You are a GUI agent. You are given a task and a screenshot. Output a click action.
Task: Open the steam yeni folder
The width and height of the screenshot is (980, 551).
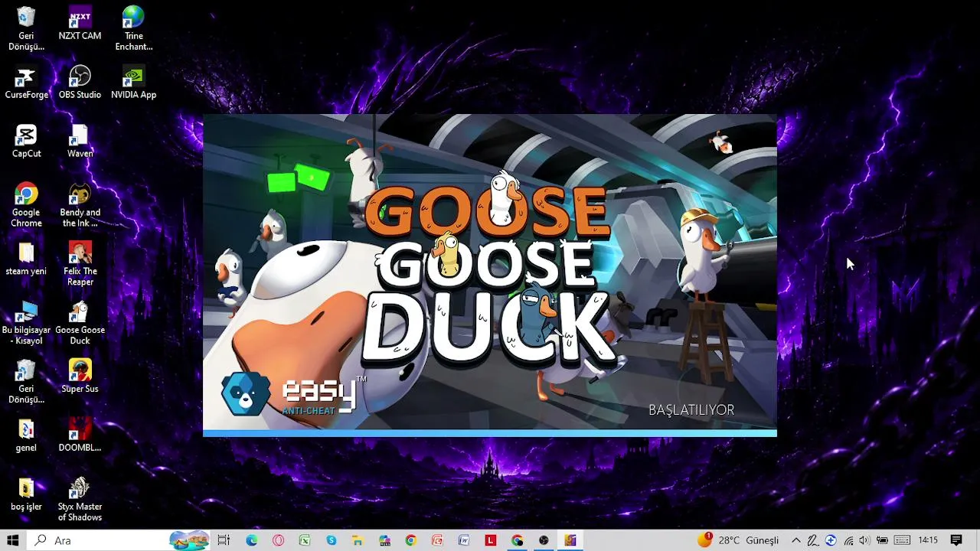(26, 259)
